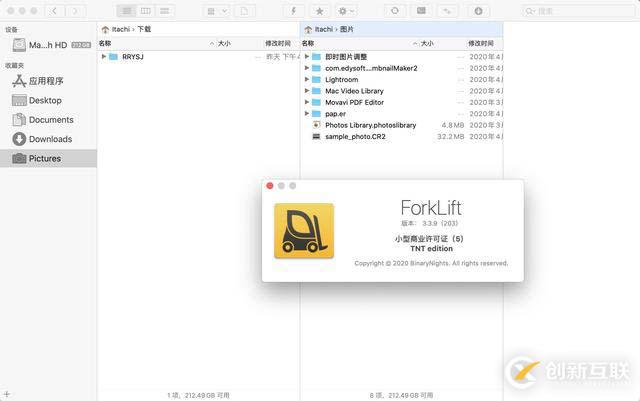Go back with the left arrow button
This screenshot has width=640, height=401.
pos(54,11)
